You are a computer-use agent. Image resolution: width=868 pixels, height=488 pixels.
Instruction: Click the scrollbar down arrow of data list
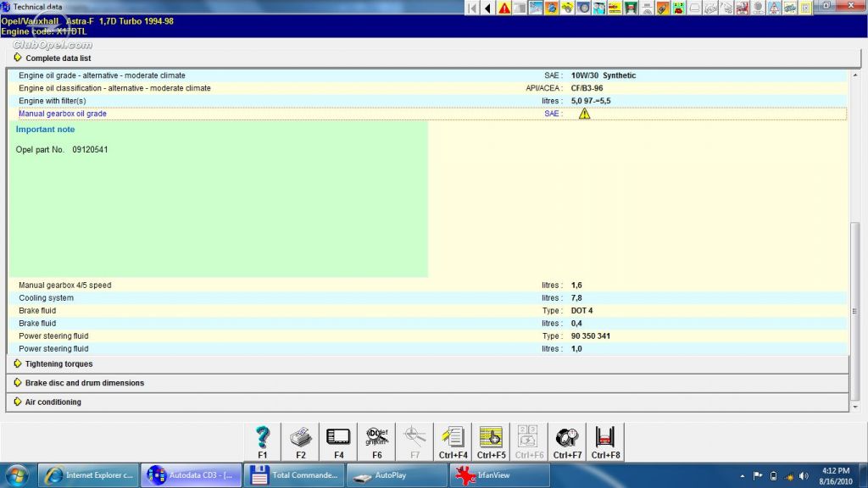point(855,407)
